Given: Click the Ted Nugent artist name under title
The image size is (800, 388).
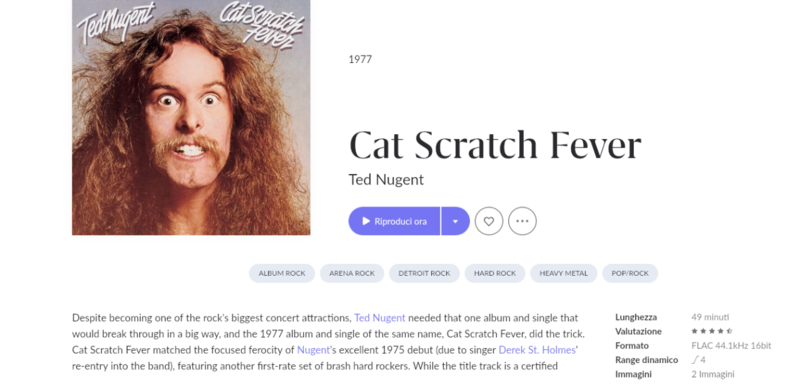Looking at the screenshot, I should [386, 180].
